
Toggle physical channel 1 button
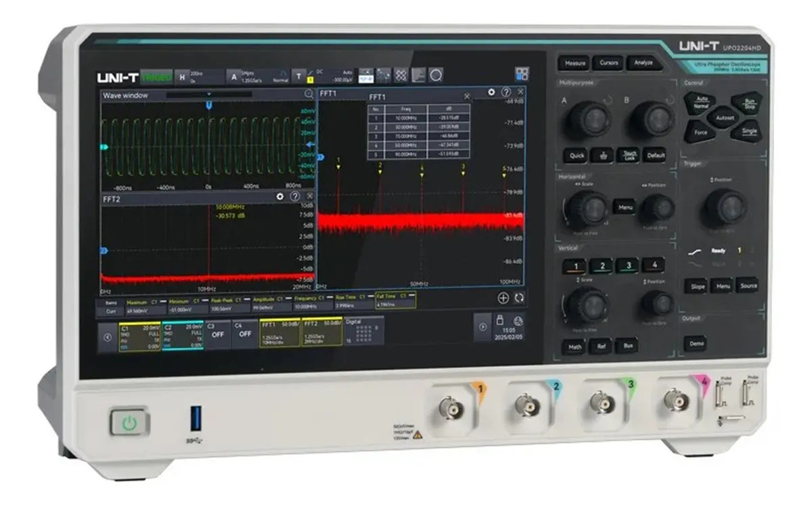point(575,265)
